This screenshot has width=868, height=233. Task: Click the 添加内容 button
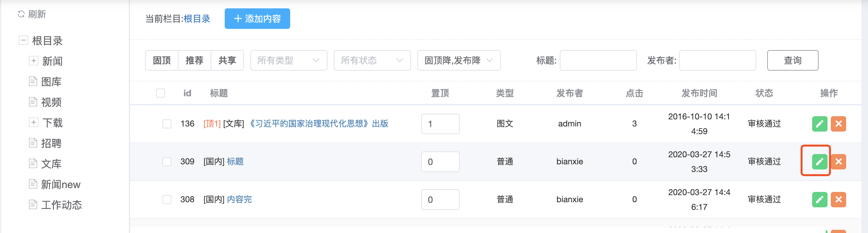[257, 19]
